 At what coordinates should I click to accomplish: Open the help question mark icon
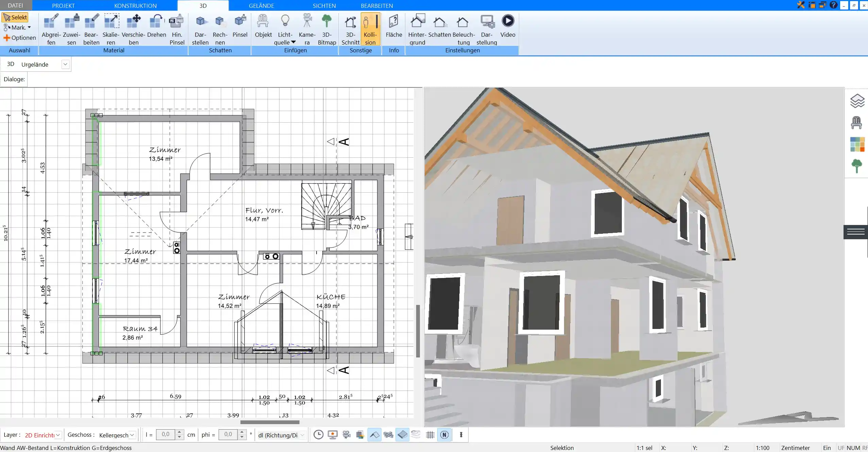833,5
